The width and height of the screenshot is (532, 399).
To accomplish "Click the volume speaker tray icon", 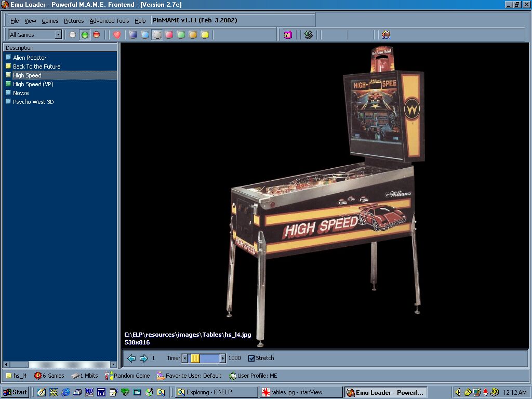I will (458, 393).
